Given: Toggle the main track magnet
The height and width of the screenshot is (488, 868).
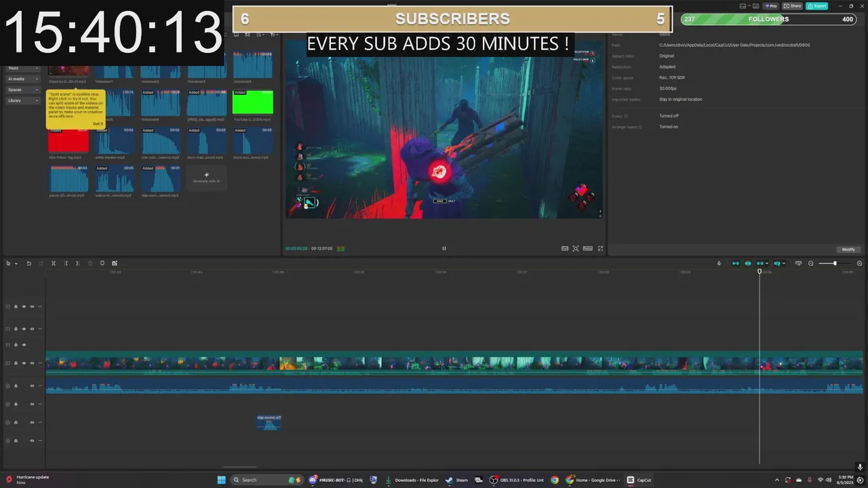Looking at the screenshot, I should pyautogui.click(x=736, y=263).
